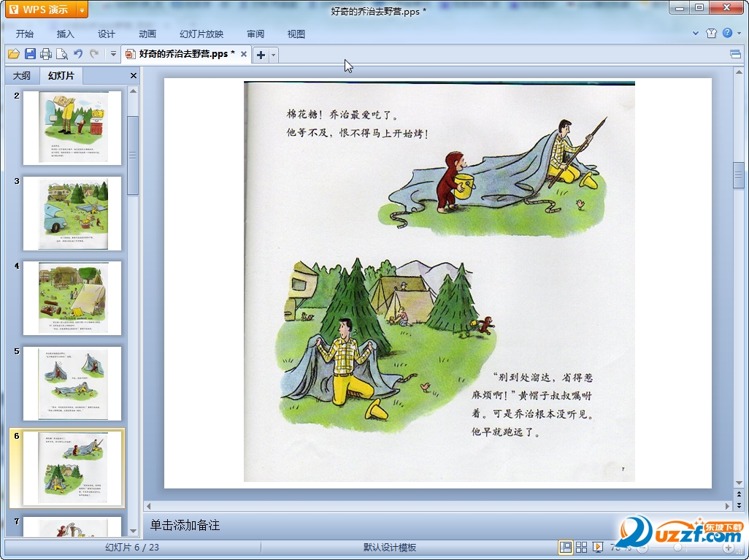The image size is (749, 560).
Task: Click the thumbnail pane scroll up arrow
Action: tap(134, 91)
